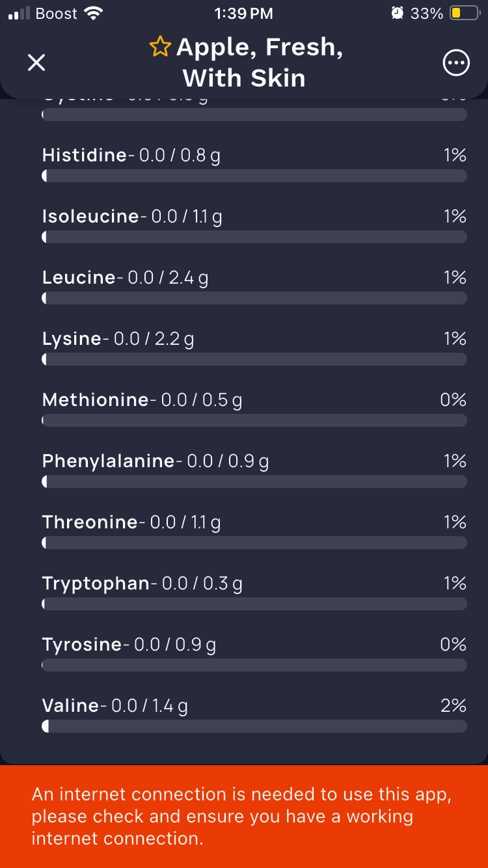Tap the alarm clock status icon
This screenshot has width=488, height=868.
tap(398, 13)
